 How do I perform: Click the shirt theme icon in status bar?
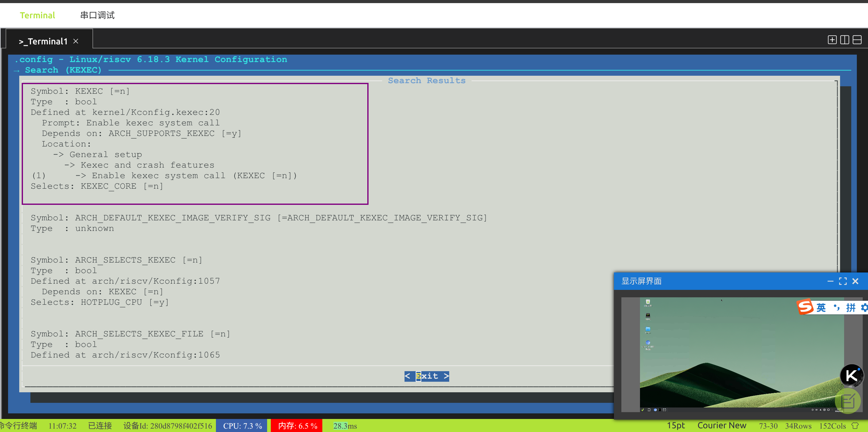(855, 425)
